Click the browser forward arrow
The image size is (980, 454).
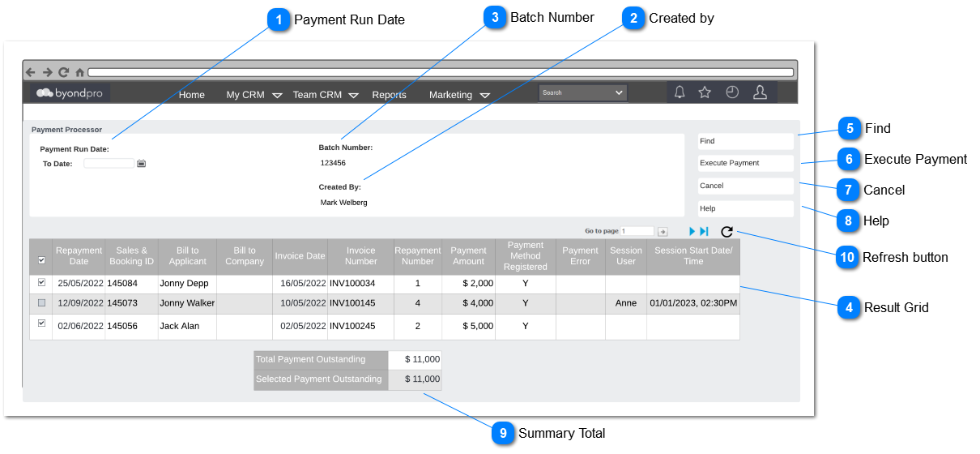coord(48,72)
